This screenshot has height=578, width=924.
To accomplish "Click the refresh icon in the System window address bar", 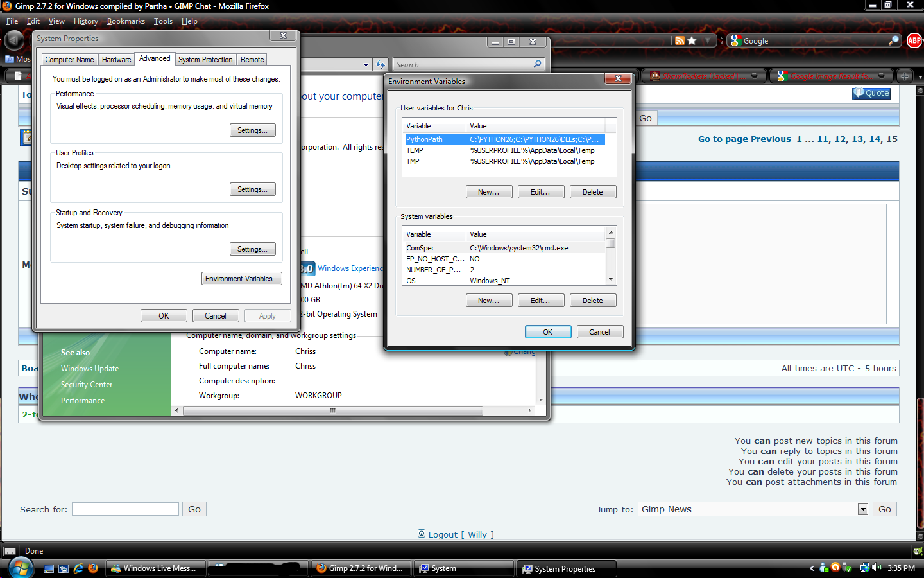I will click(x=381, y=64).
